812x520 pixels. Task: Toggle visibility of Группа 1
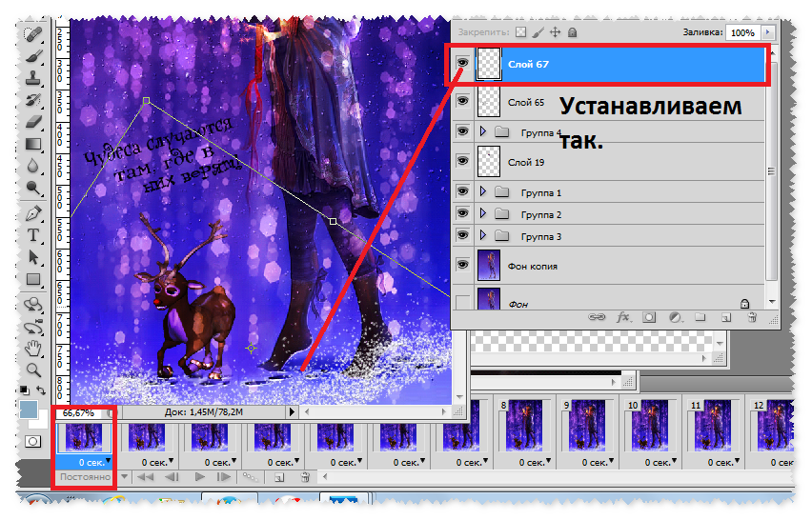click(462, 191)
